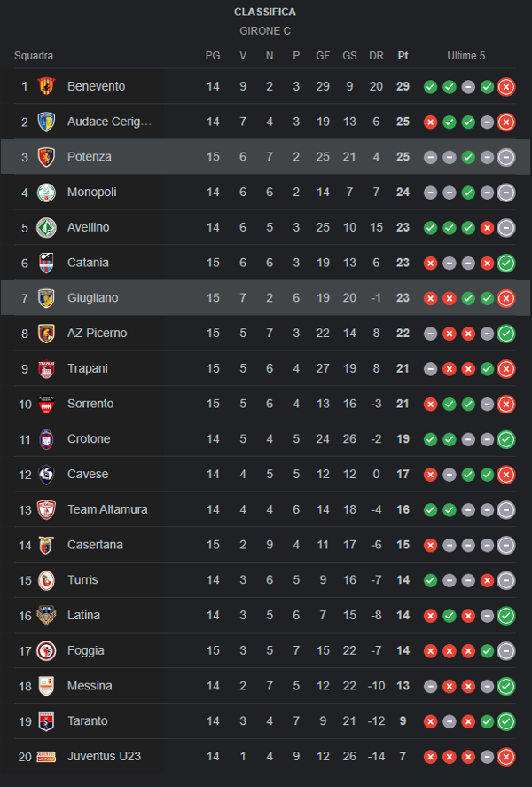
Task: Click the Foggia team badge
Action: (x=46, y=650)
